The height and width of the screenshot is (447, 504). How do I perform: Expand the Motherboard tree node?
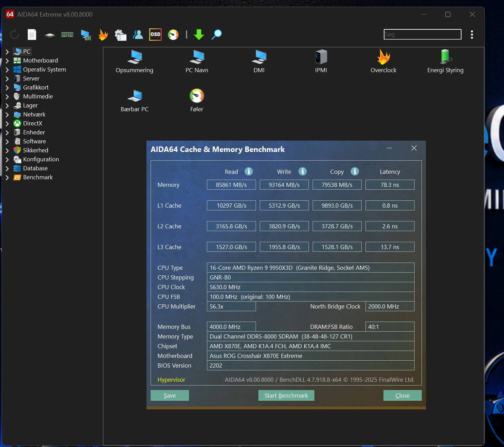click(x=7, y=61)
